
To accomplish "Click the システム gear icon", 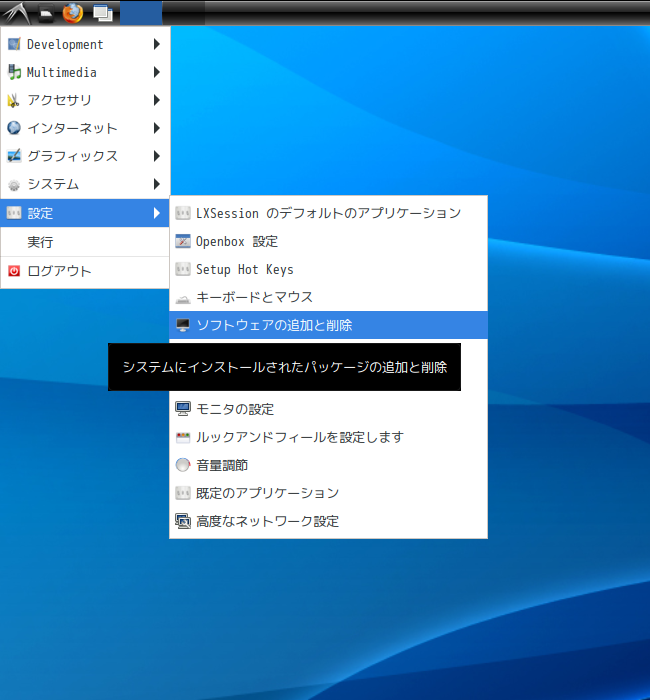I will 14,184.
